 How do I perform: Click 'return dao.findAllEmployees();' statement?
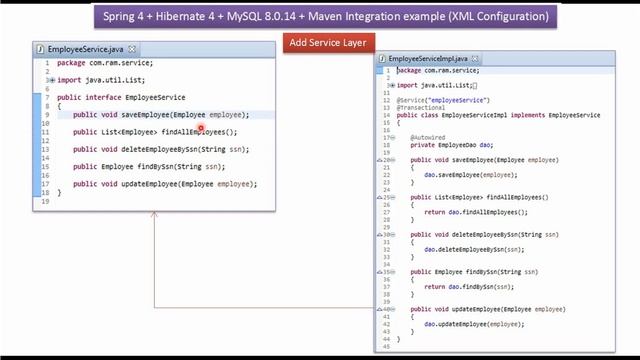coord(476,212)
